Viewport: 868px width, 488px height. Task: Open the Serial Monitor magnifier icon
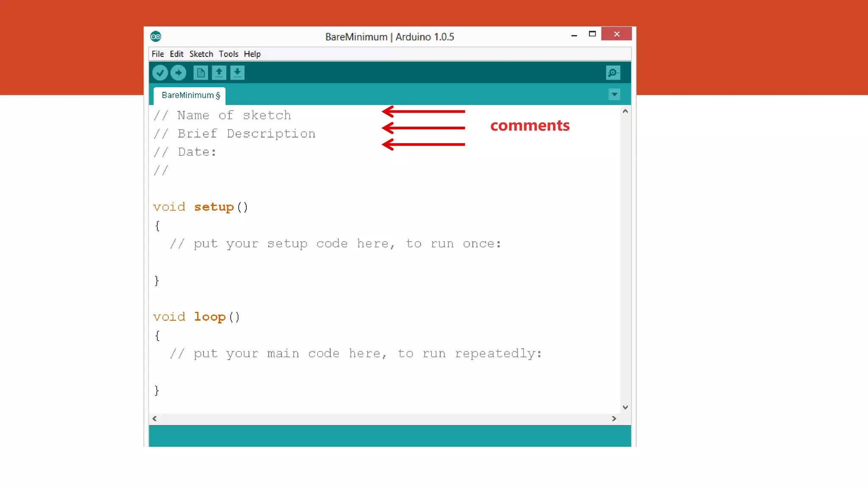tap(613, 73)
